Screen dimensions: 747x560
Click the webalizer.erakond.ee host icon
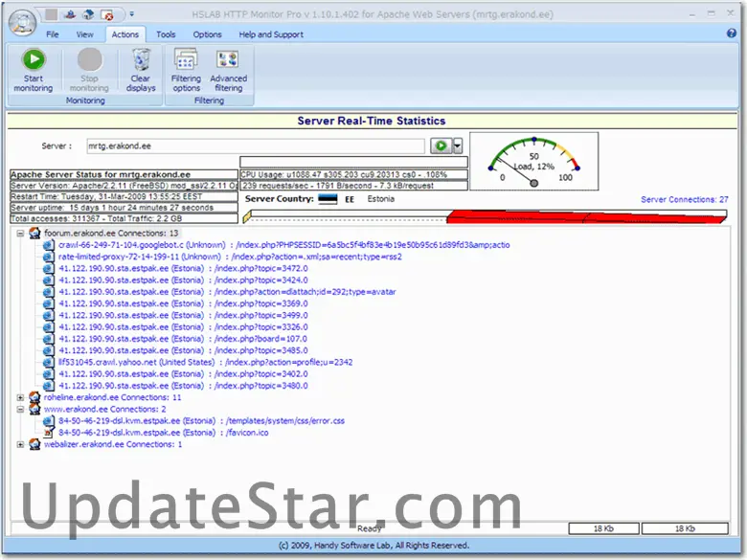(34, 444)
